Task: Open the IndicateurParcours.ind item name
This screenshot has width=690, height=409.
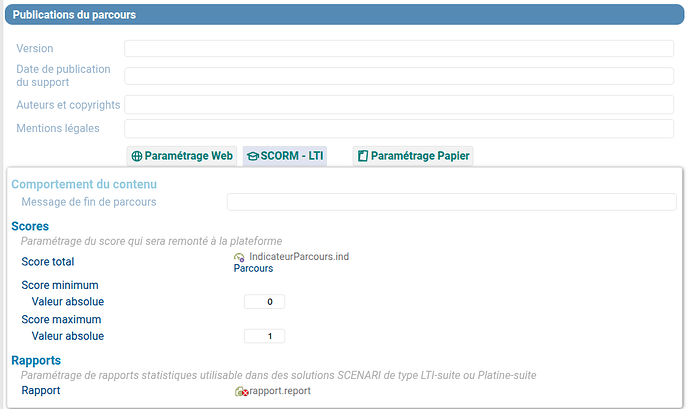Action: (298, 257)
